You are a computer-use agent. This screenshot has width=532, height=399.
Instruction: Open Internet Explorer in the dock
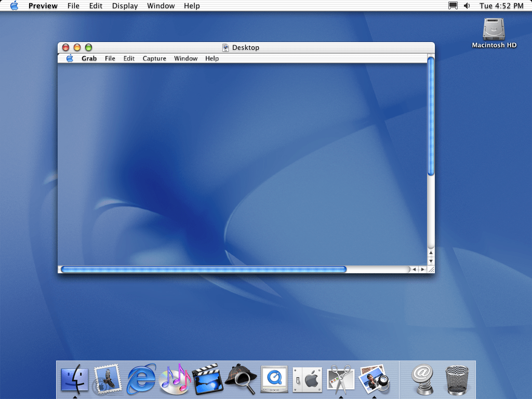[141, 379]
